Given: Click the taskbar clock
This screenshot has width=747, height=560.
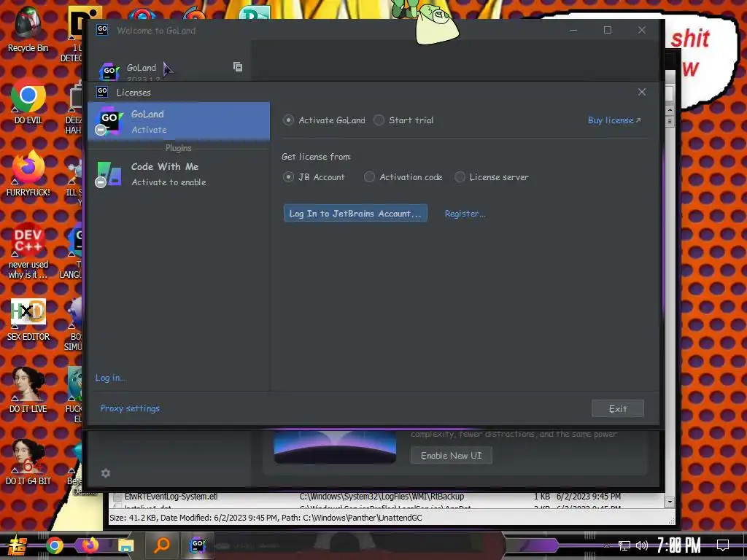Looking at the screenshot, I should click(679, 545).
